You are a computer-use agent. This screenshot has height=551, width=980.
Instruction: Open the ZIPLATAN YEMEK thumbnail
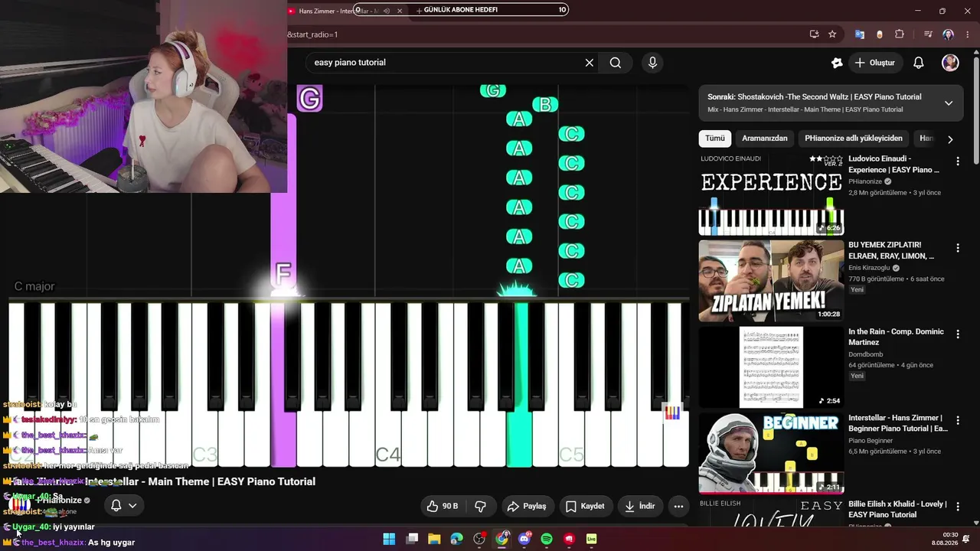click(x=771, y=281)
